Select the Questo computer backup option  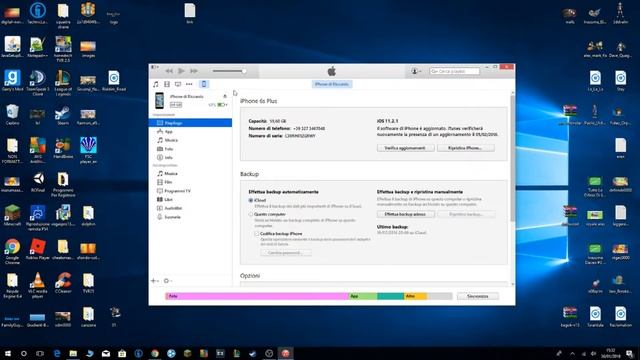(x=251, y=214)
